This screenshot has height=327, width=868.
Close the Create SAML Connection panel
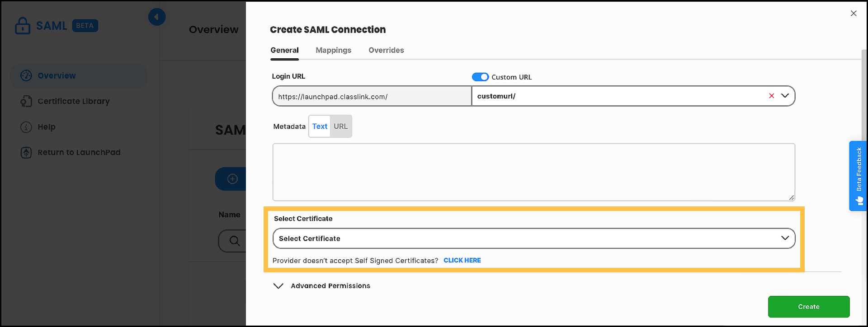click(x=854, y=14)
